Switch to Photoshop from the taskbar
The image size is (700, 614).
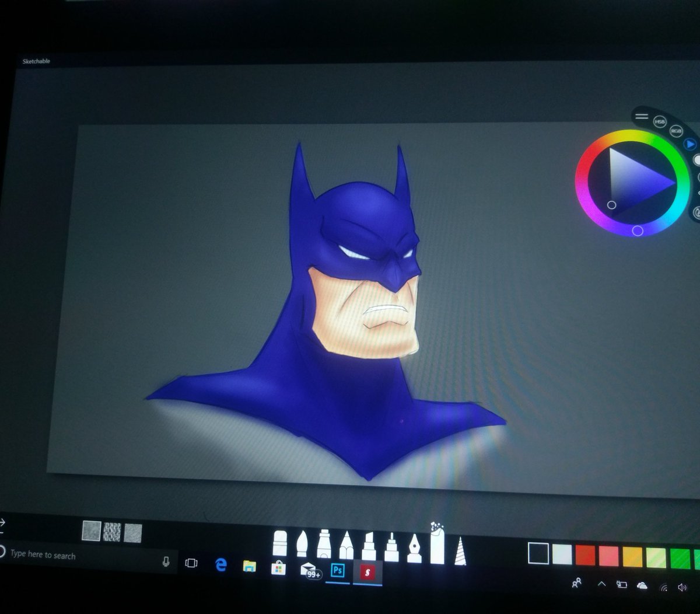coord(337,569)
